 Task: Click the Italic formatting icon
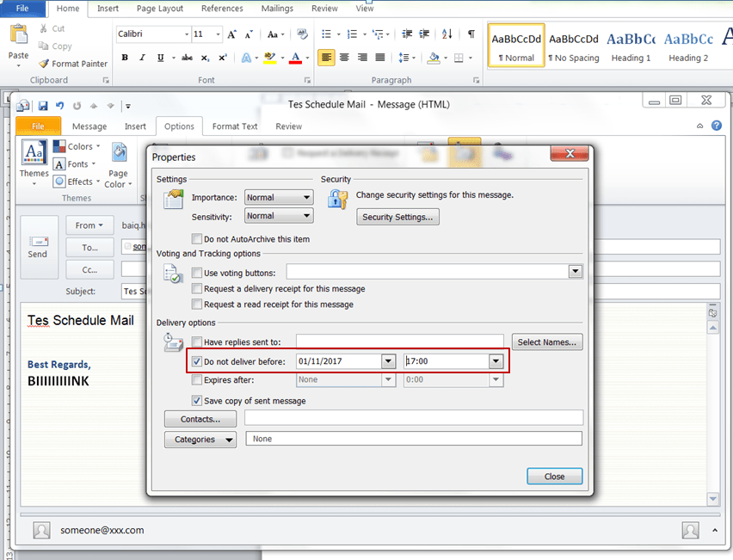143,58
